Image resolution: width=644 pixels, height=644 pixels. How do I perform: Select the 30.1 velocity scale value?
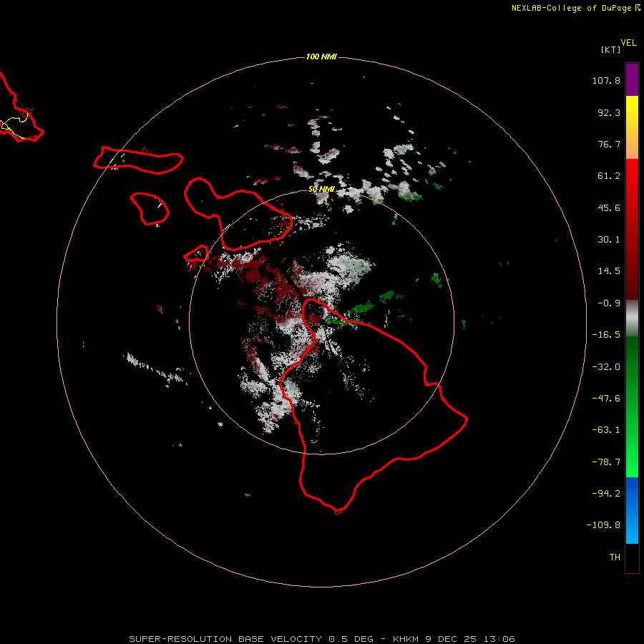[609, 240]
